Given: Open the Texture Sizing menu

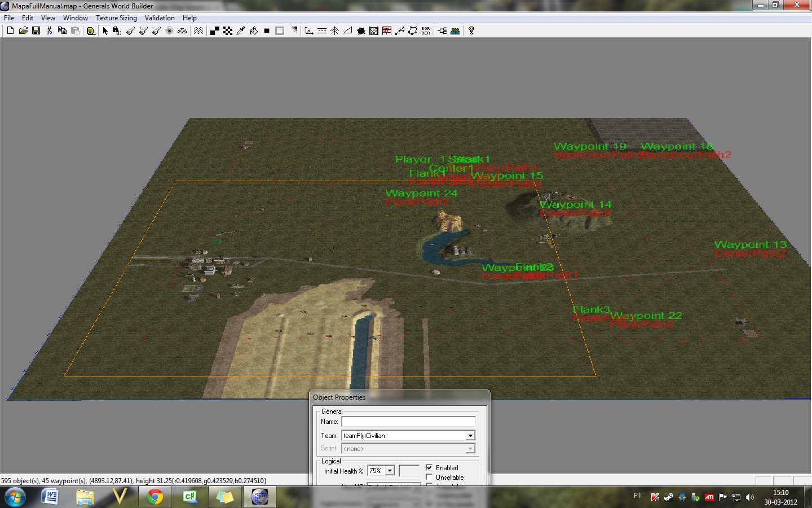Looking at the screenshot, I should [x=116, y=18].
